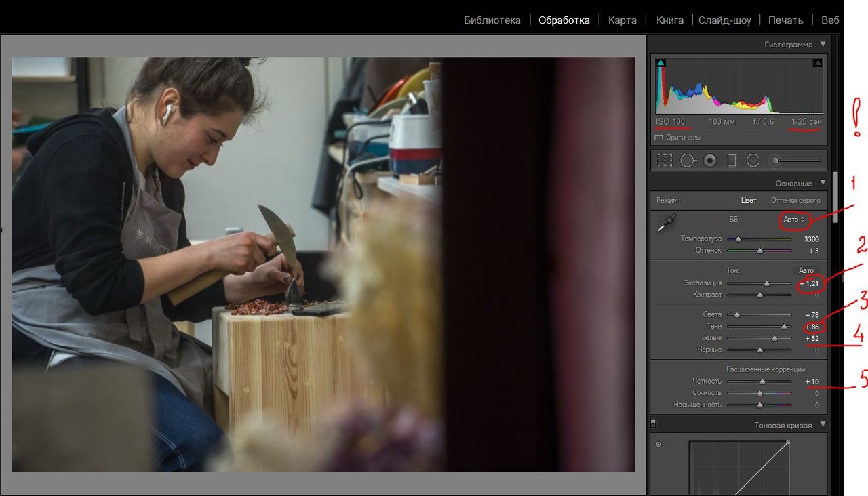This screenshot has width=868, height=496.
Task: Click the histogram graph
Action: [739, 85]
